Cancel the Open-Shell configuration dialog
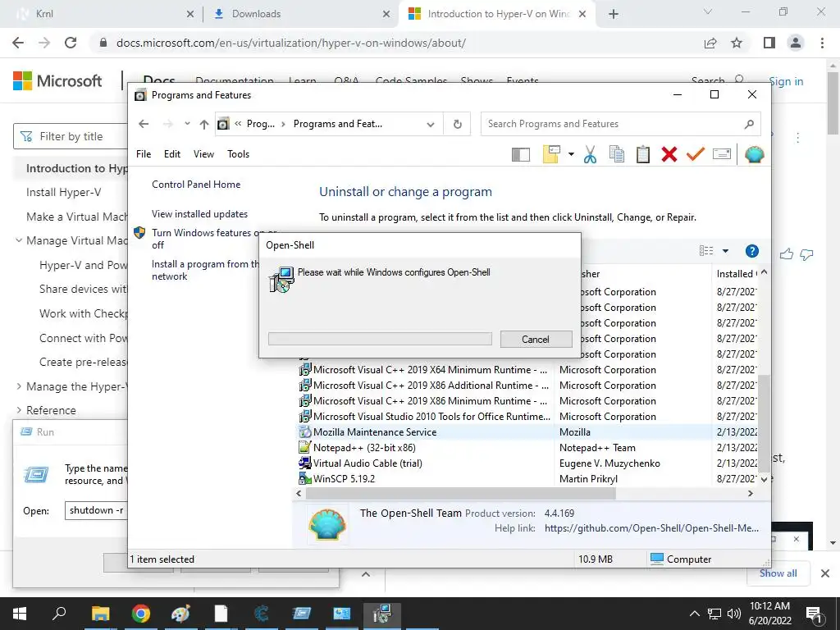This screenshot has width=840, height=630. click(x=536, y=339)
